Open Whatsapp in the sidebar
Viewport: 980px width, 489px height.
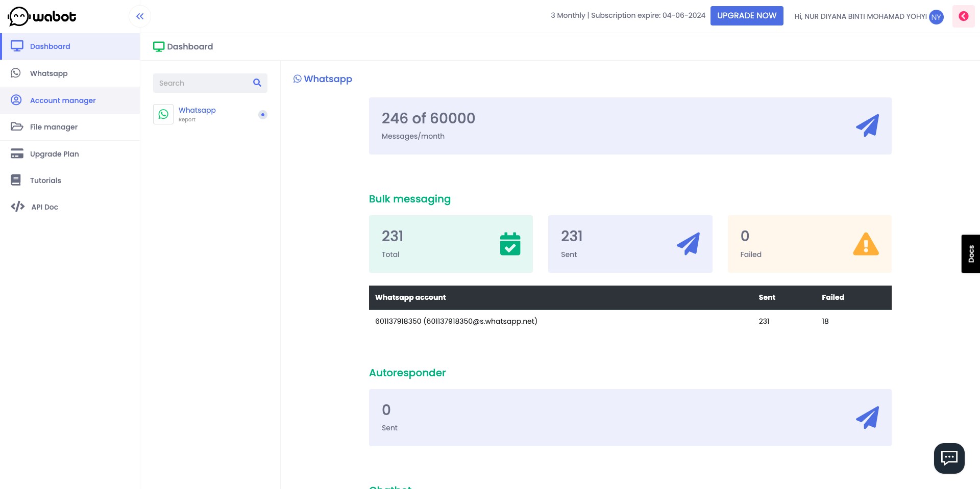click(x=70, y=73)
